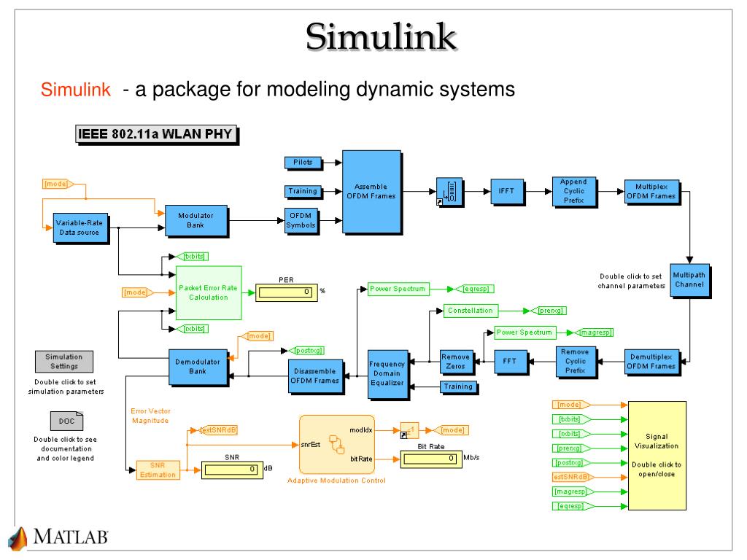Viewport: 747px width, 560px height.
Task: Select Training block feeding the Frequency Domain Equalizer
Action: pos(459,387)
